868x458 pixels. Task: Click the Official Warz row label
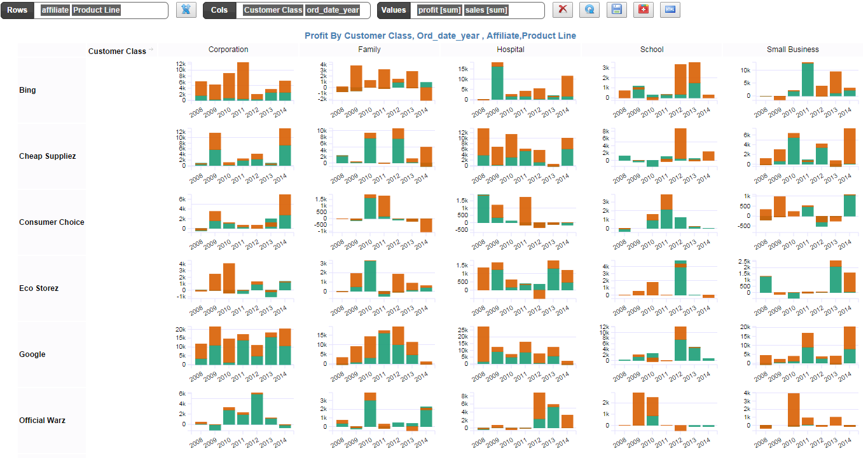coord(41,421)
